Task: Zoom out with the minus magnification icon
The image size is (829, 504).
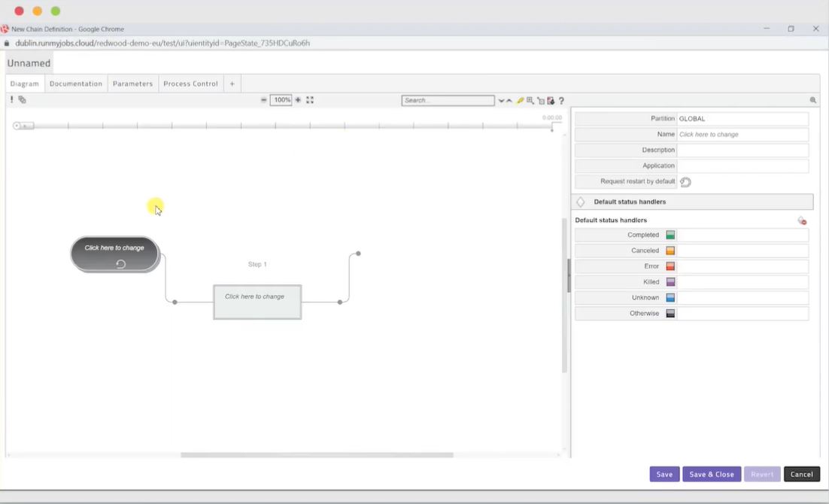Action: coord(263,99)
